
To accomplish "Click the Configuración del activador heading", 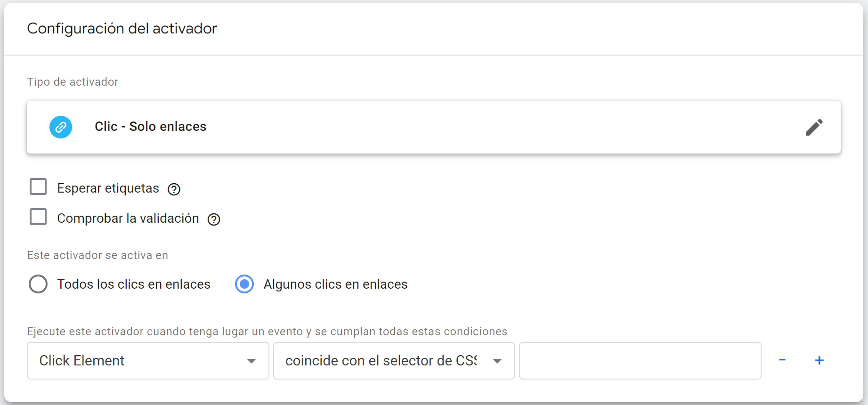I will tap(122, 28).
